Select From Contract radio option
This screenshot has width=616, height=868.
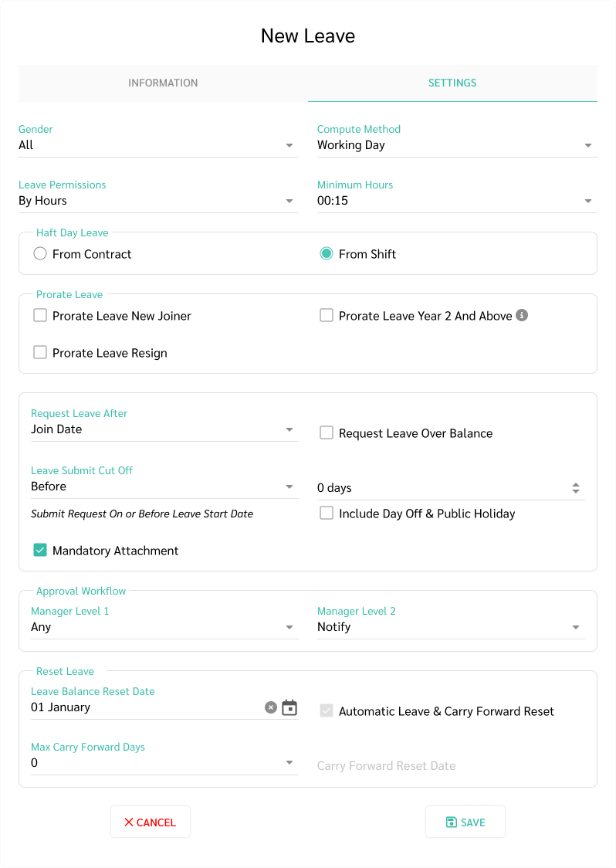point(40,253)
